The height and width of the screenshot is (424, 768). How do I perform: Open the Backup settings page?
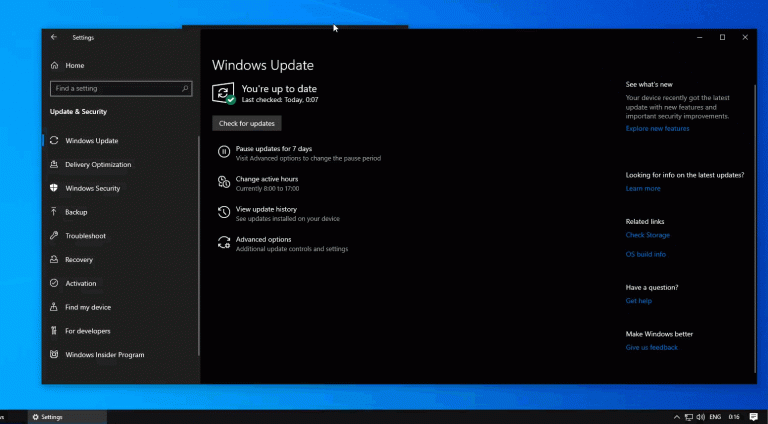click(x=76, y=212)
